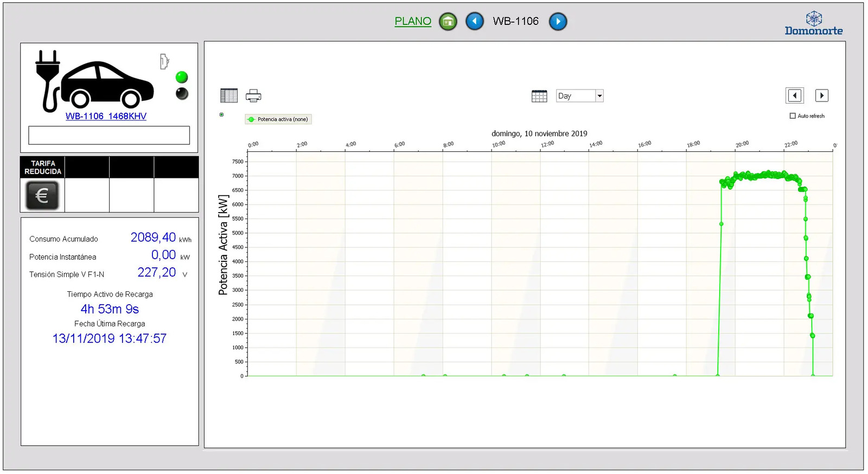The width and height of the screenshot is (868, 474).
Task: Expand the Day period dropdown arrow
Action: click(x=599, y=96)
